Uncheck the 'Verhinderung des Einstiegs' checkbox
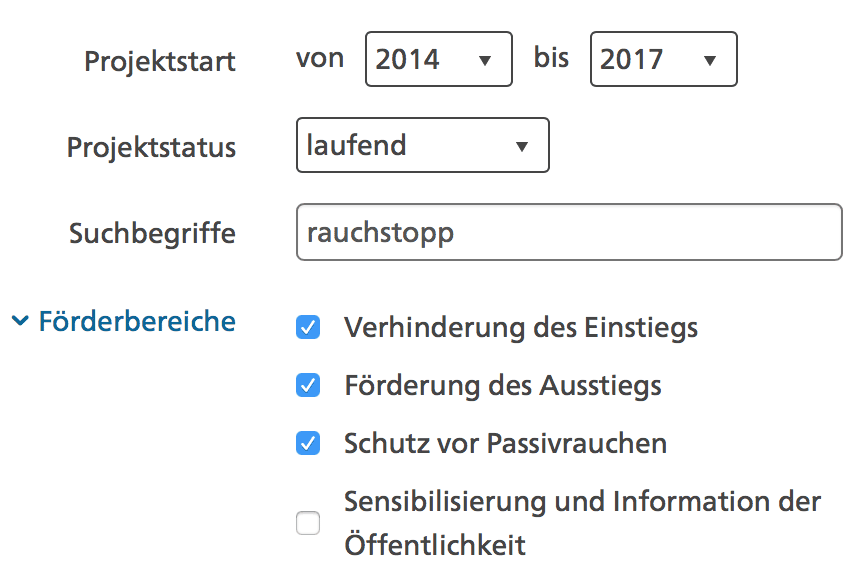 click(x=309, y=328)
